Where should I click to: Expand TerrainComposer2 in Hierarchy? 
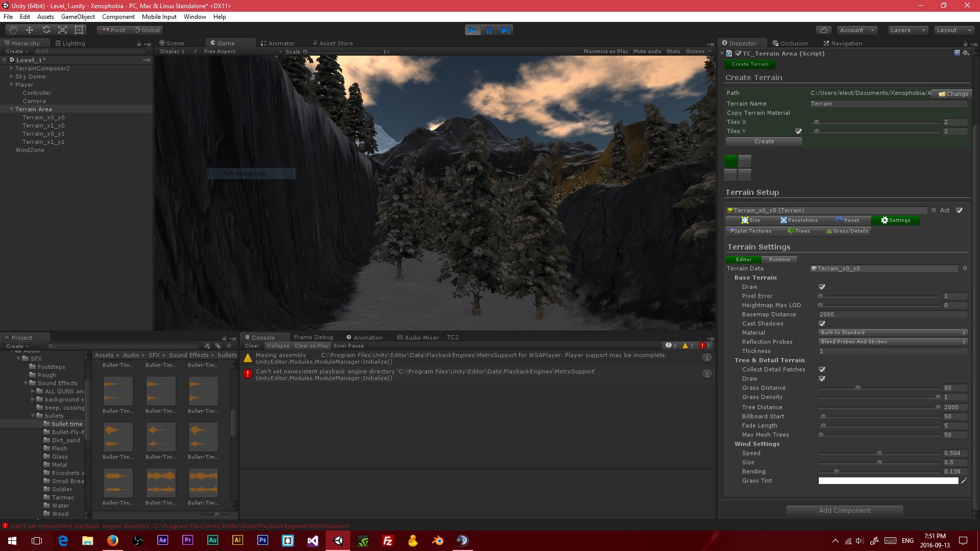[x=11, y=68]
